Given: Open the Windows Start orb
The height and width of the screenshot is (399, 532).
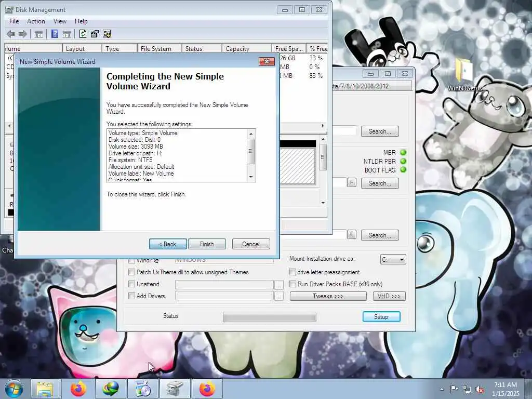Looking at the screenshot, I should tap(14, 389).
